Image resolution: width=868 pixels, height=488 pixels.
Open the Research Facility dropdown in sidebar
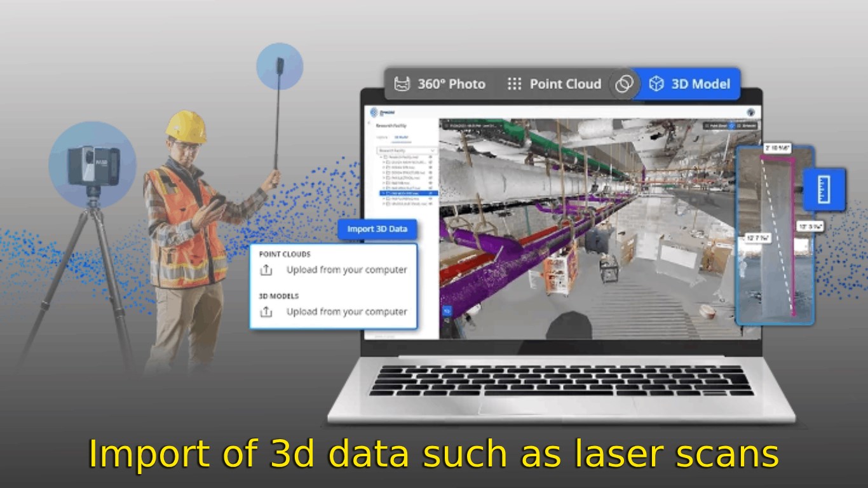click(x=407, y=151)
